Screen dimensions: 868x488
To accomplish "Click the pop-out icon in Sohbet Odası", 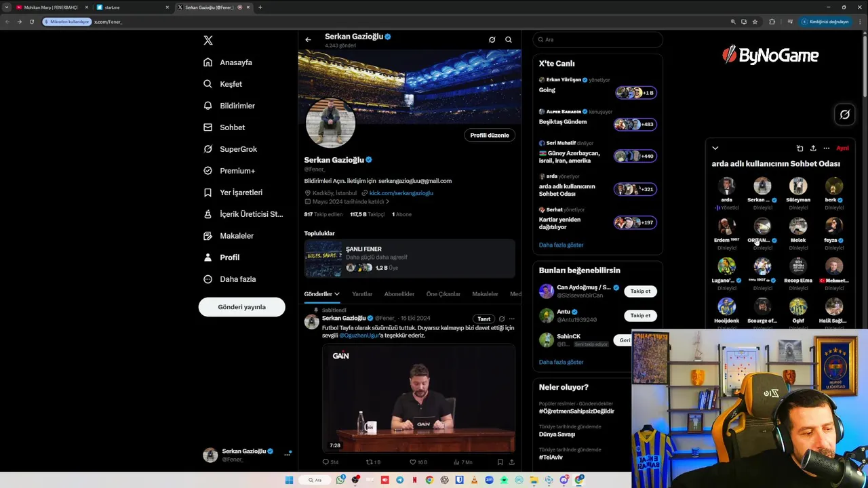I will [x=800, y=148].
